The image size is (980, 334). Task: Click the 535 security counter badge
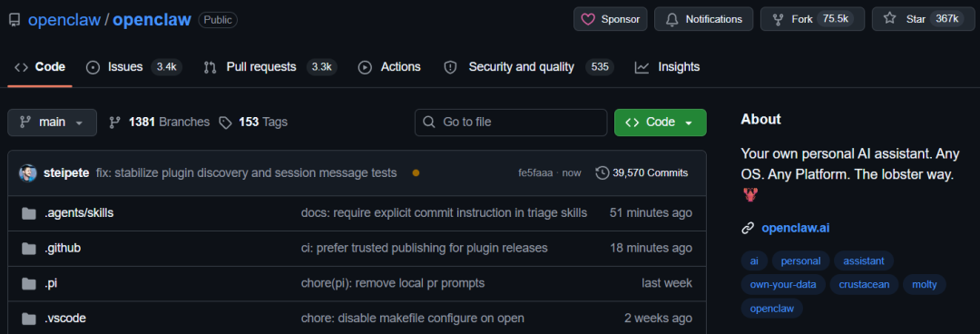(x=600, y=67)
